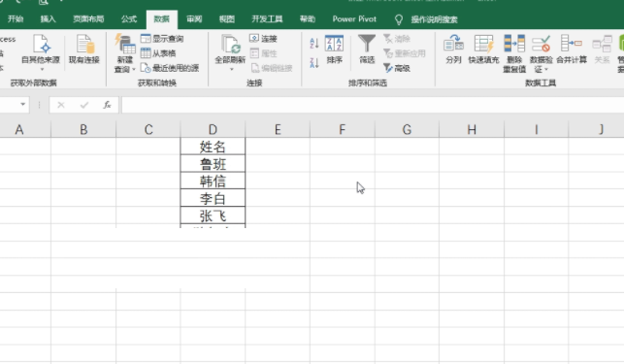Sort ascending with the A-Z icon

(314, 43)
